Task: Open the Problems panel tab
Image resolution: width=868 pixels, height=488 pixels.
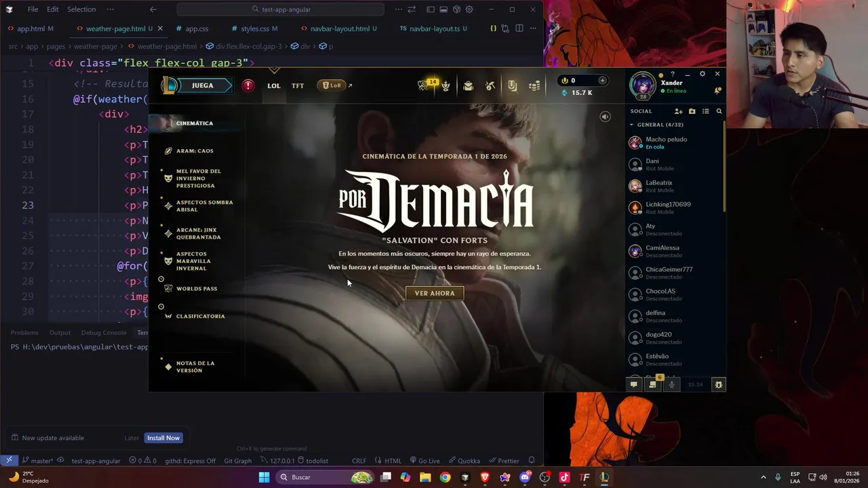Action: tap(24, 333)
